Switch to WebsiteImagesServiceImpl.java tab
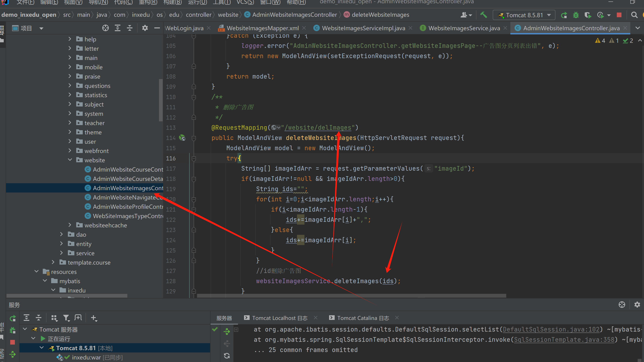644x362 pixels. point(363,28)
